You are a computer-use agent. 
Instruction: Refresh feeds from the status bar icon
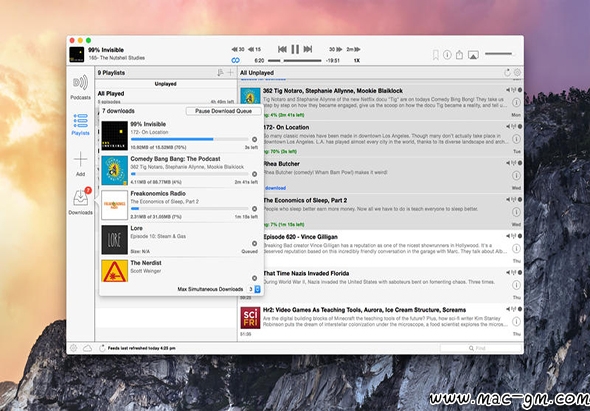point(102,348)
